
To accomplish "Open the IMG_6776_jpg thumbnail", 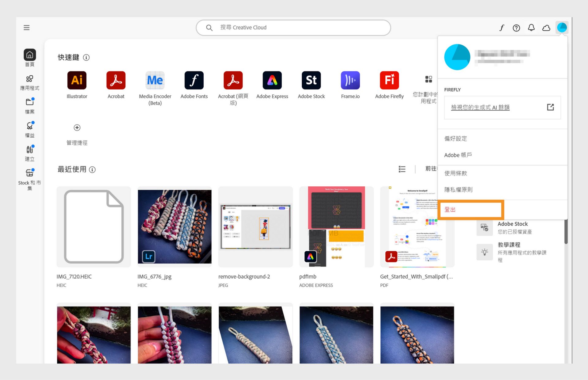I will click(175, 226).
